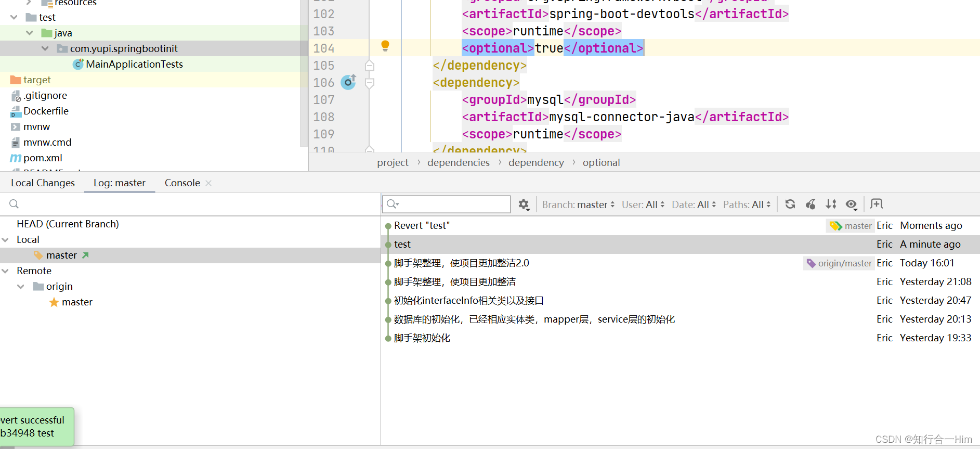This screenshot has height=449, width=980.
Task: Click the orange target folder icon
Action: pyautogui.click(x=16, y=80)
